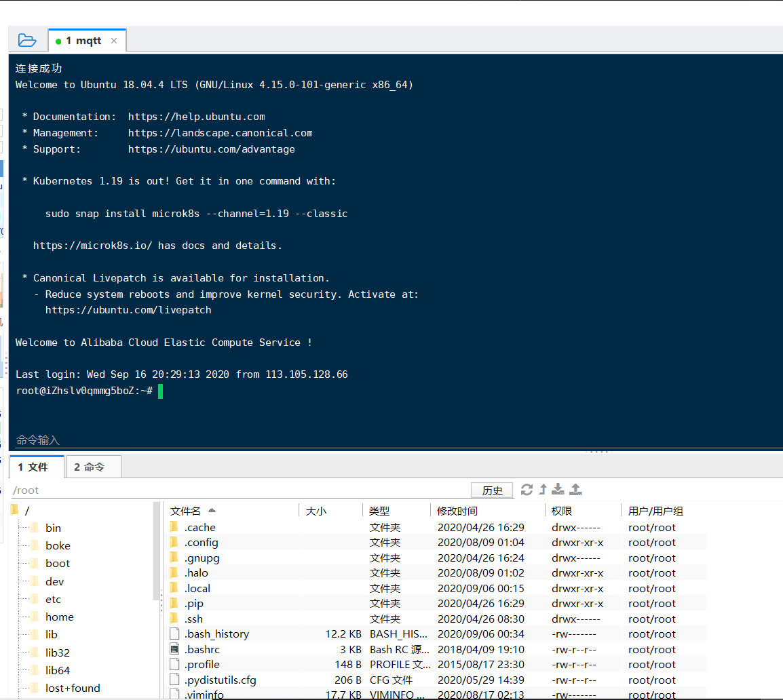Click the .bash_history file icon
Viewport: 783px width, 700px height.
(x=174, y=634)
